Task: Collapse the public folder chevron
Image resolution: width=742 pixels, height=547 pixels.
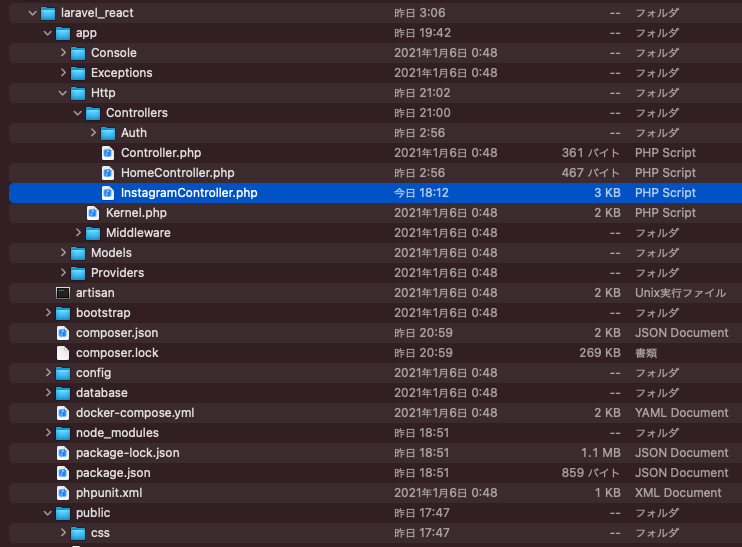Action: 47,513
